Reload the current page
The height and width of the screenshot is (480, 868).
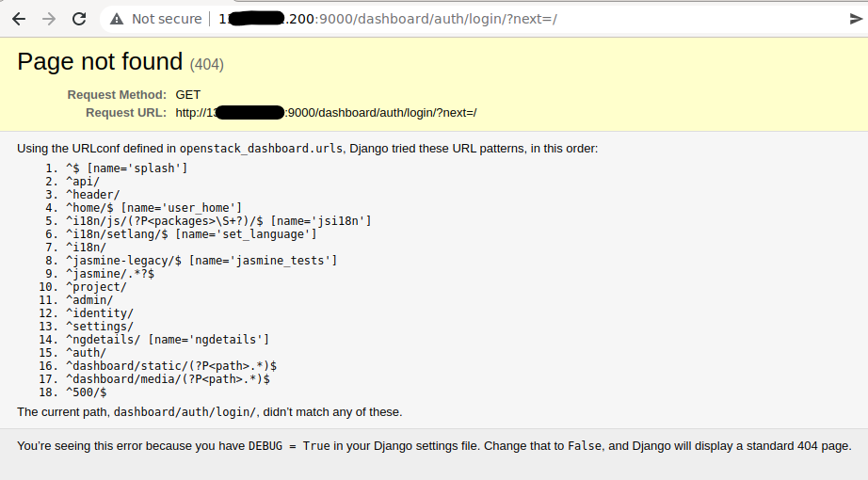click(80, 19)
